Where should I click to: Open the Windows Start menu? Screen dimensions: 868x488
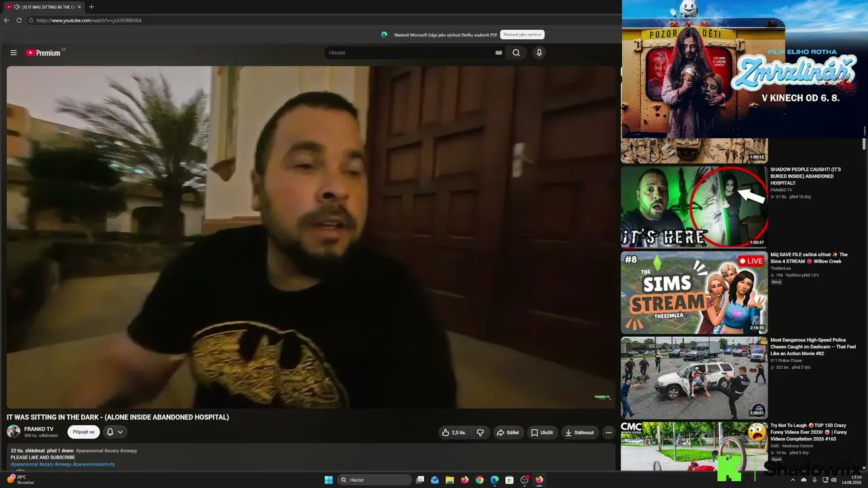pyautogui.click(x=329, y=480)
